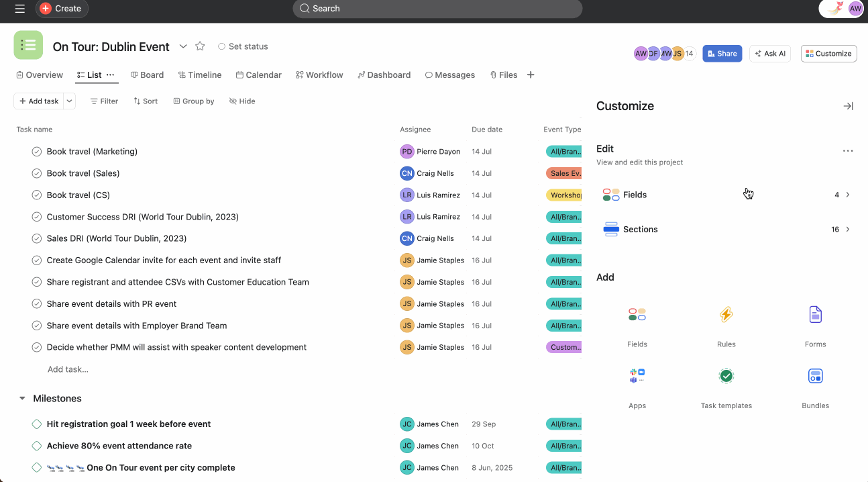The image size is (868, 482).
Task: Mark 'Book travel (Marketing)' as complete
Action: [36, 151]
